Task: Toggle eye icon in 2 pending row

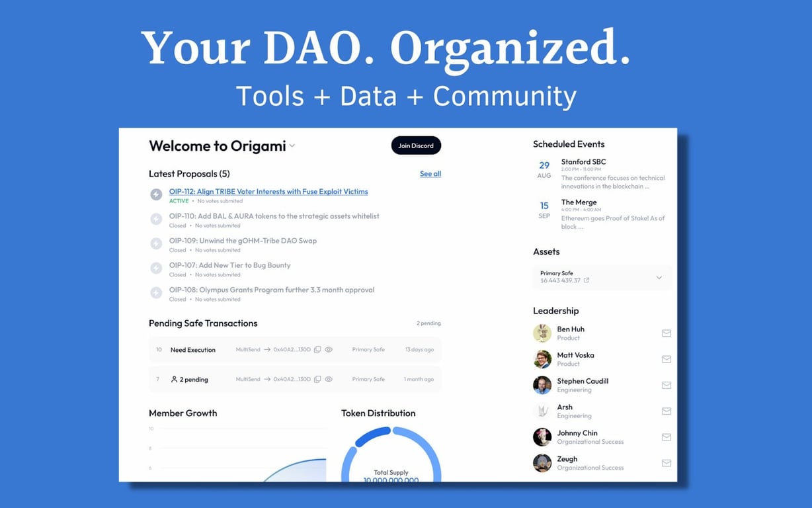Action: (x=329, y=380)
